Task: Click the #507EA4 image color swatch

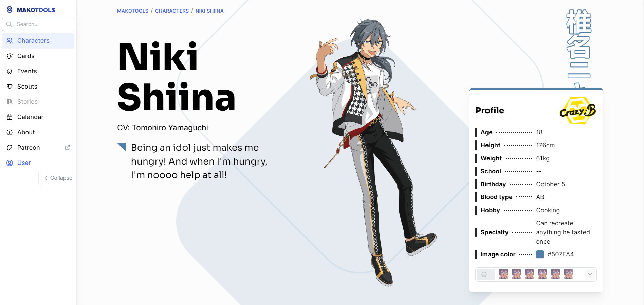Action: pos(540,254)
